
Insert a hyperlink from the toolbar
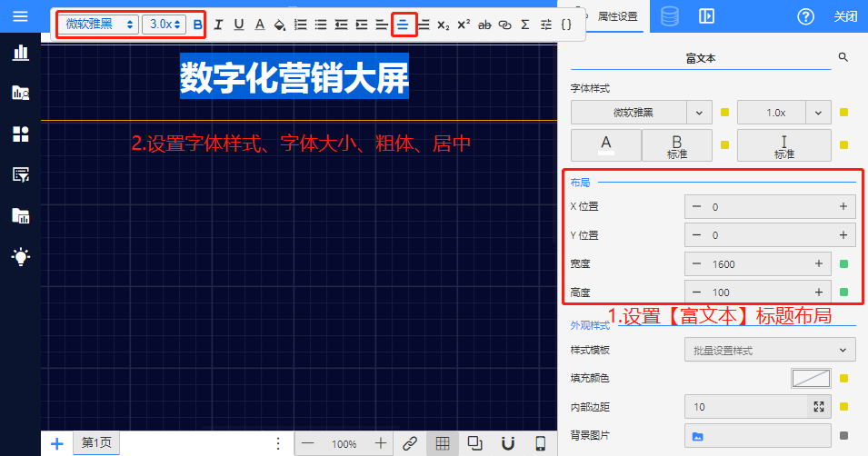[504, 25]
